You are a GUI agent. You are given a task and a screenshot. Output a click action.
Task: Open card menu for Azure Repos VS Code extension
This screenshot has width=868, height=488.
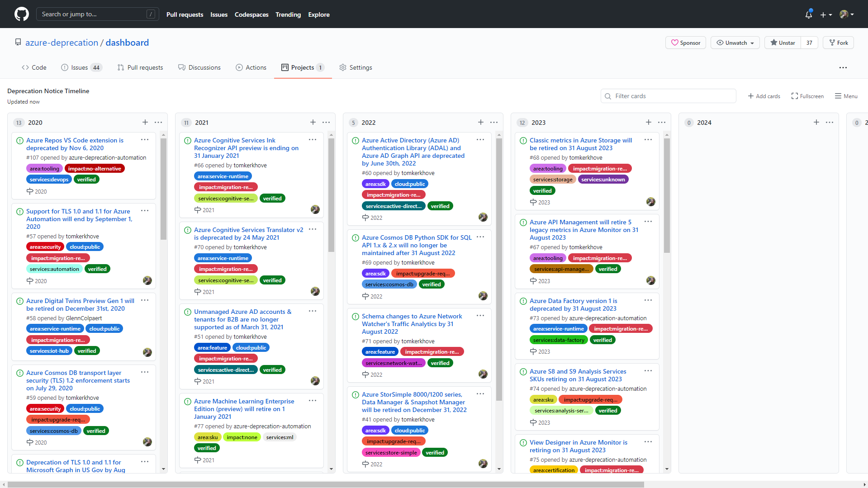[145, 140]
